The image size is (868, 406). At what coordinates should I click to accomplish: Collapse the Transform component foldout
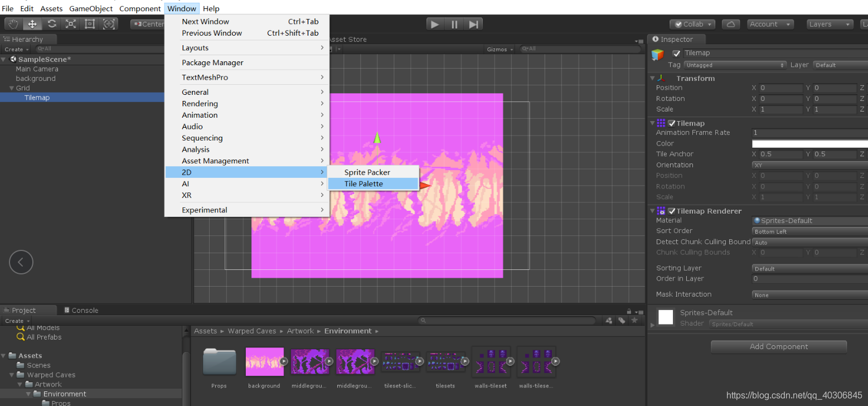tap(653, 79)
